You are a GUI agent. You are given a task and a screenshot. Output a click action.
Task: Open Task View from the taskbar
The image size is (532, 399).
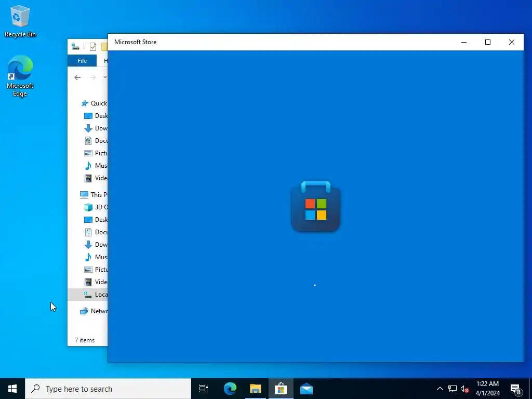coord(204,389)
